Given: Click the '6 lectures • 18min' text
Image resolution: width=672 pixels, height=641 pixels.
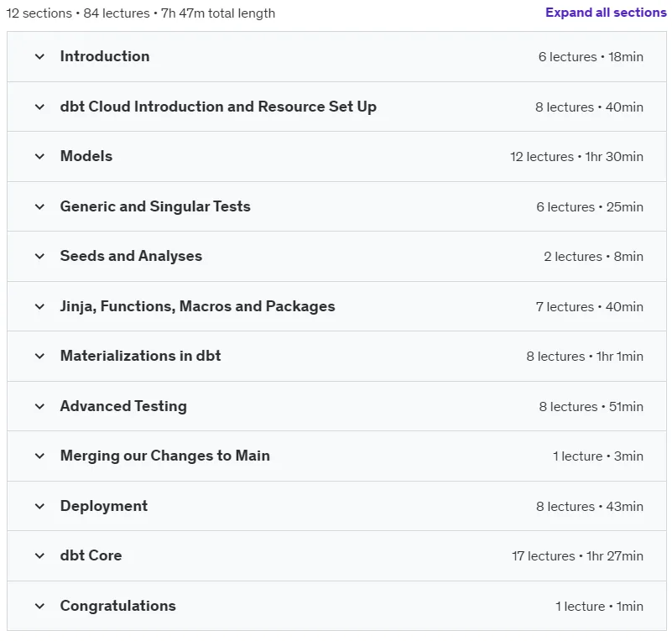Looking at the screenshot, I should point(591,56).
